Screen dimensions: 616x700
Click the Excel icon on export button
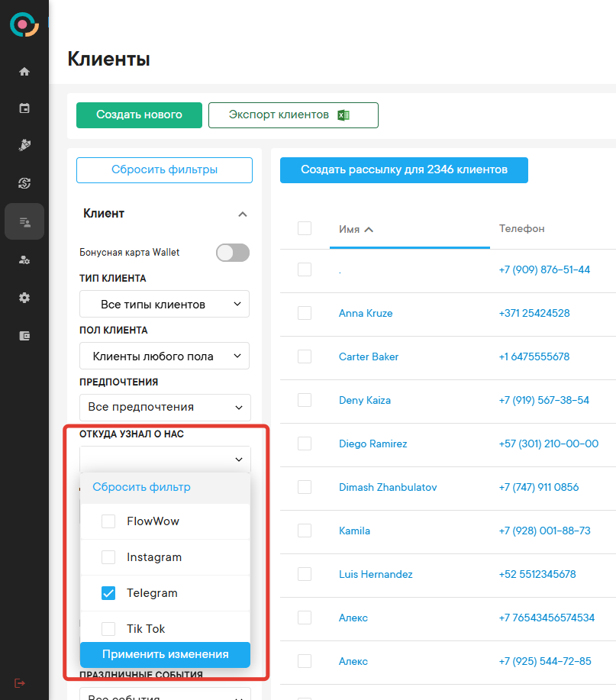pyautogui.click(x=343, y=115)
